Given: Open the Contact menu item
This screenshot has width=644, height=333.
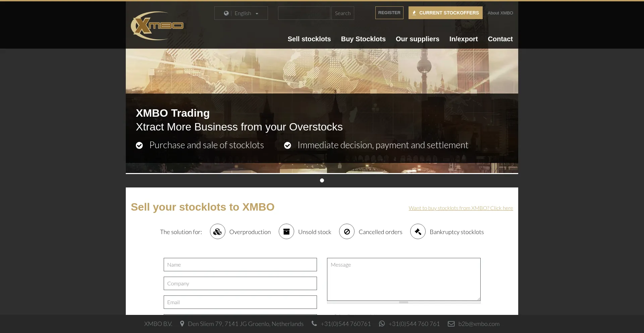Looking at the screenshot, I should 500,39.
